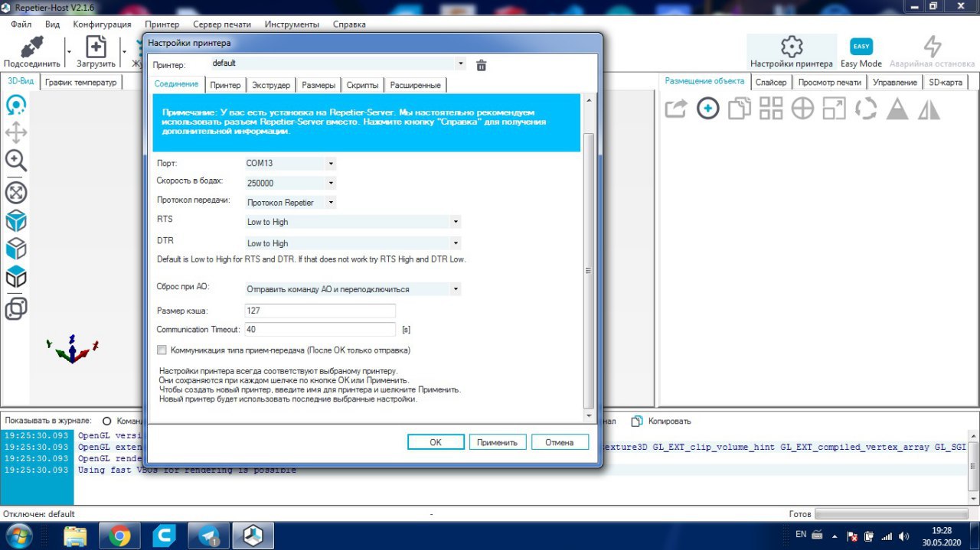Enable the ping-pong communication checkbox
The width and height of the screenshot is (980, 550).
pyautogui.click(x=162, y=350)
